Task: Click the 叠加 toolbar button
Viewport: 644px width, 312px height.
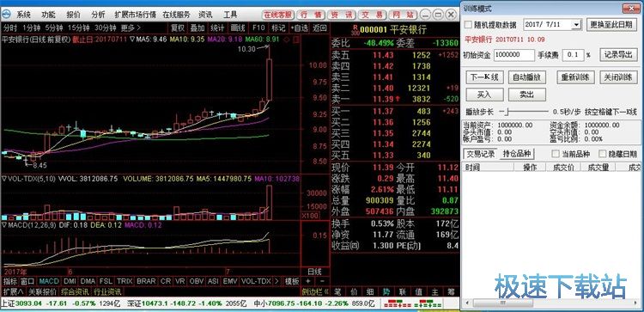Action: [197, 28]
